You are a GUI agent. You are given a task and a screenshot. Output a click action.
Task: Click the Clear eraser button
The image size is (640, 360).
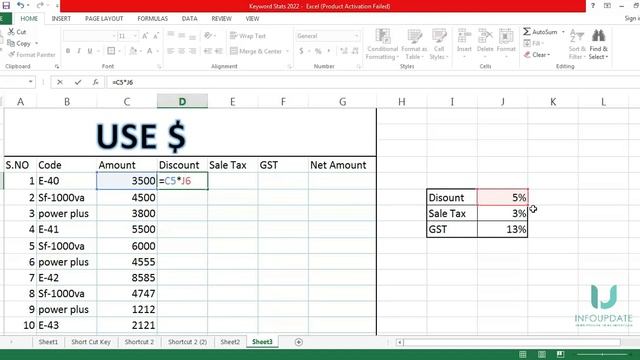click(x=536, y=55)
